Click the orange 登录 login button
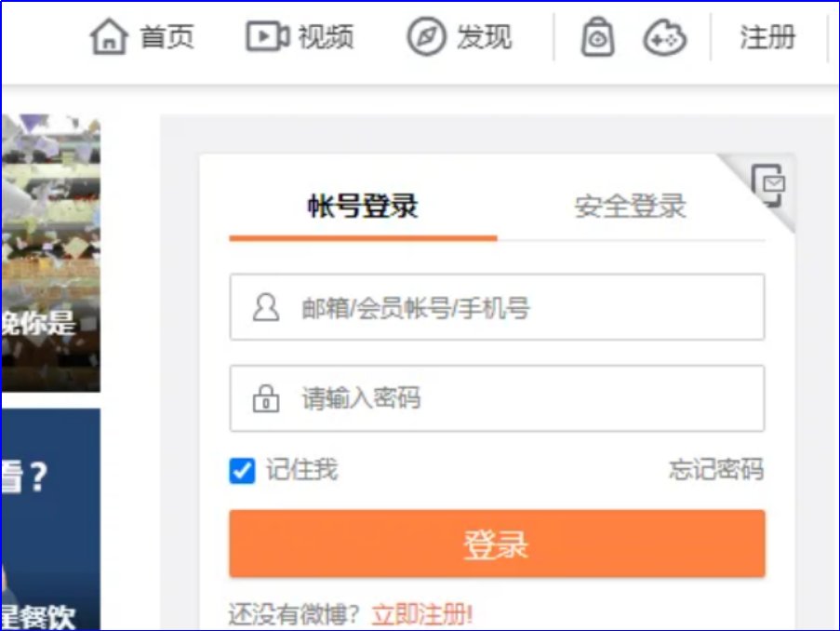The height and width of the screenshot is (631, 840). 497,544
